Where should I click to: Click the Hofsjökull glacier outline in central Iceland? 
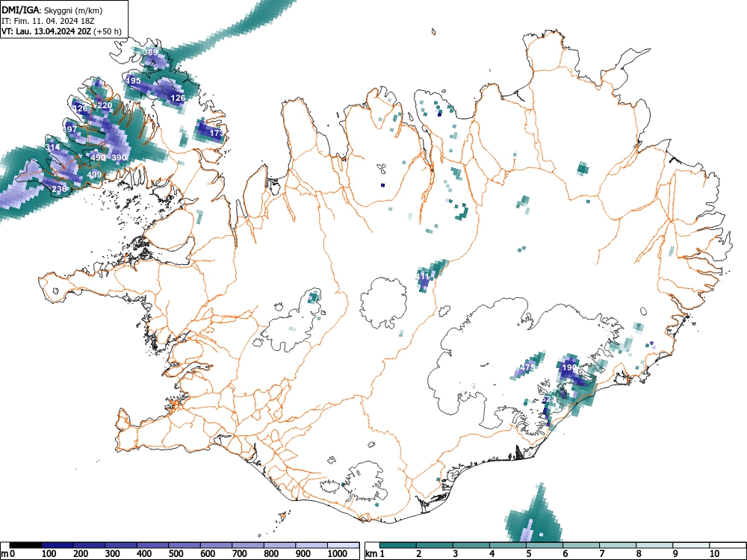[384, 303]
